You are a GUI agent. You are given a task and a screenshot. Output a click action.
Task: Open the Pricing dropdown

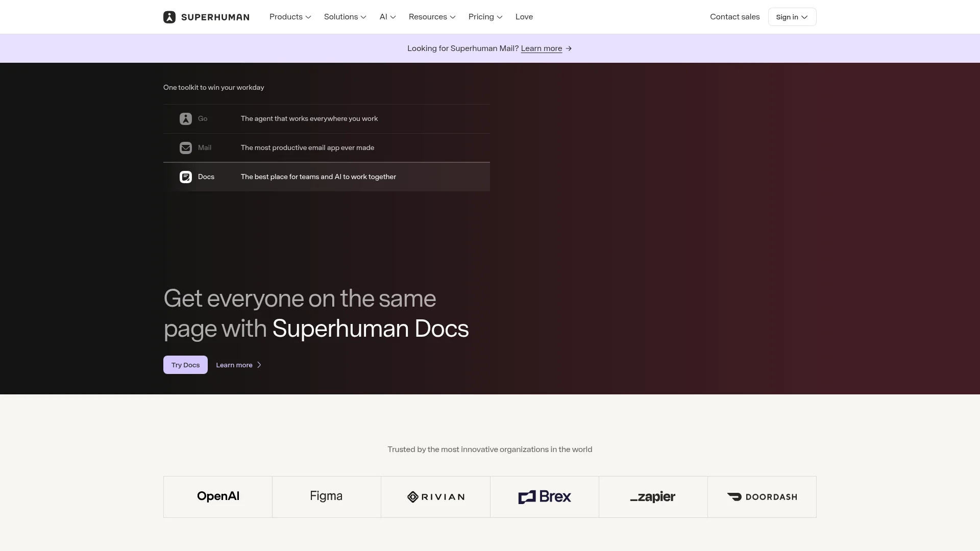pos(485,17)
